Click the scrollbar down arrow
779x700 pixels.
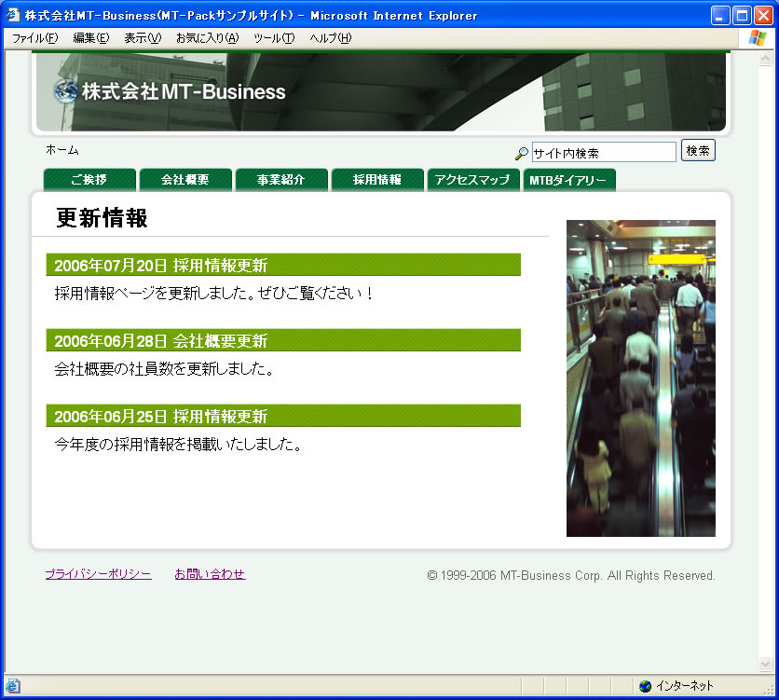pyautogui.click(x=765, y=664)
